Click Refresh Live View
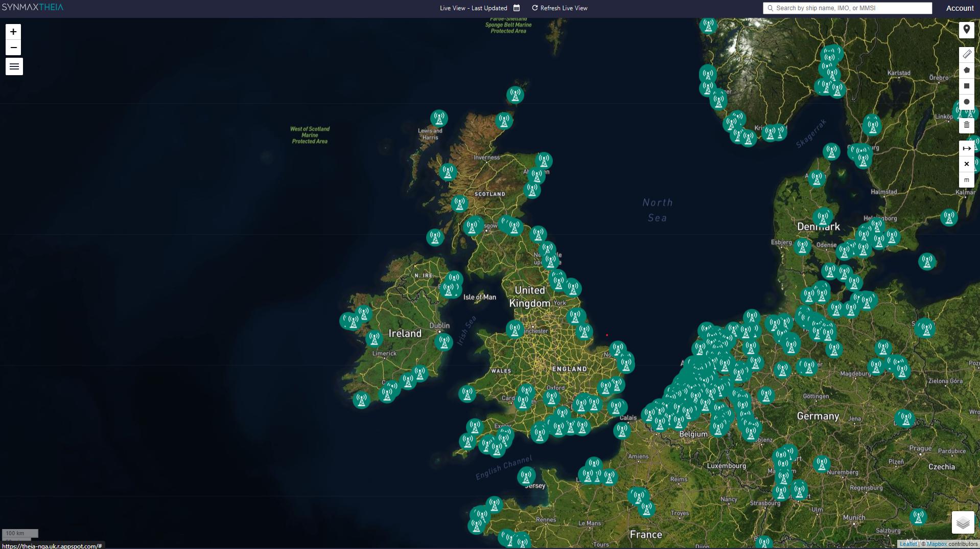Viewport: 980px width, 549px height. [x=559, y=8]
